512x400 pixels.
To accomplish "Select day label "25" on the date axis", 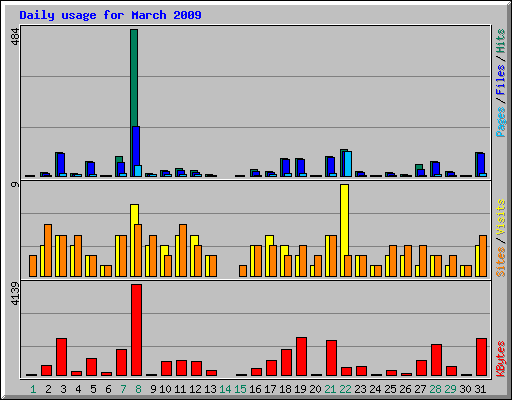I will click(390, 389).
